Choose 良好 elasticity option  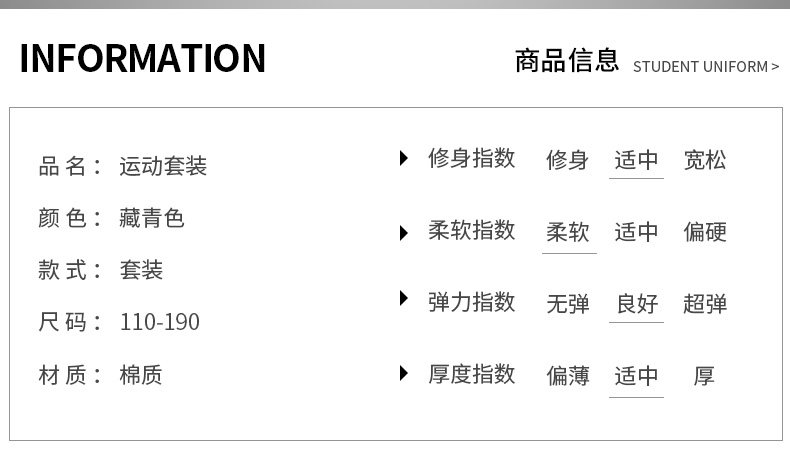point(637,304)
